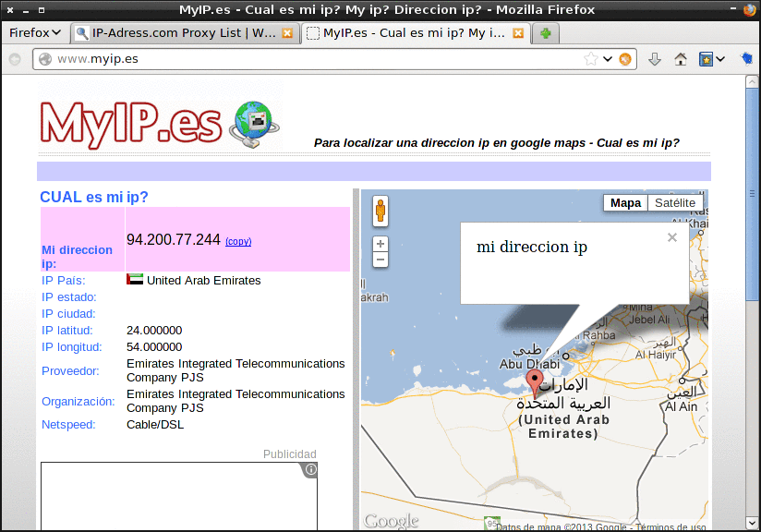Go to the Home page icon

(x=681, y=59)
